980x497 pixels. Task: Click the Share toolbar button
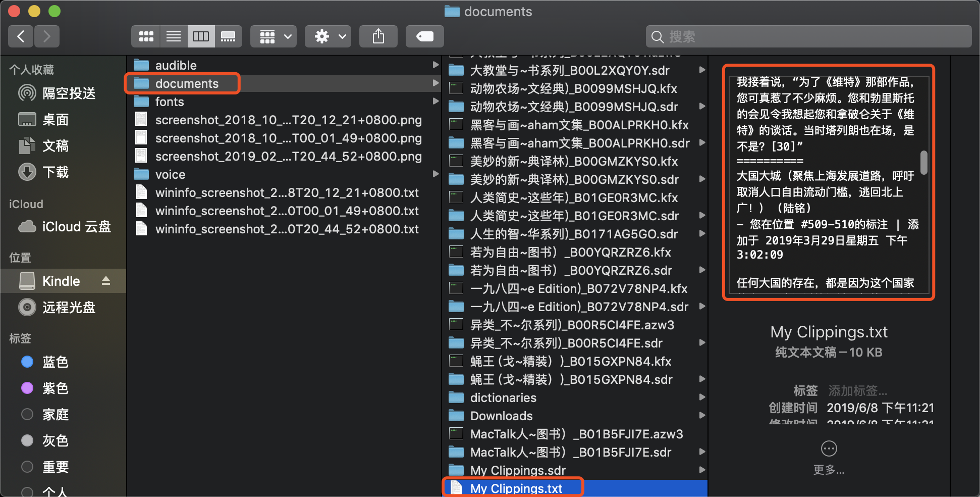(x=378, y=36)
